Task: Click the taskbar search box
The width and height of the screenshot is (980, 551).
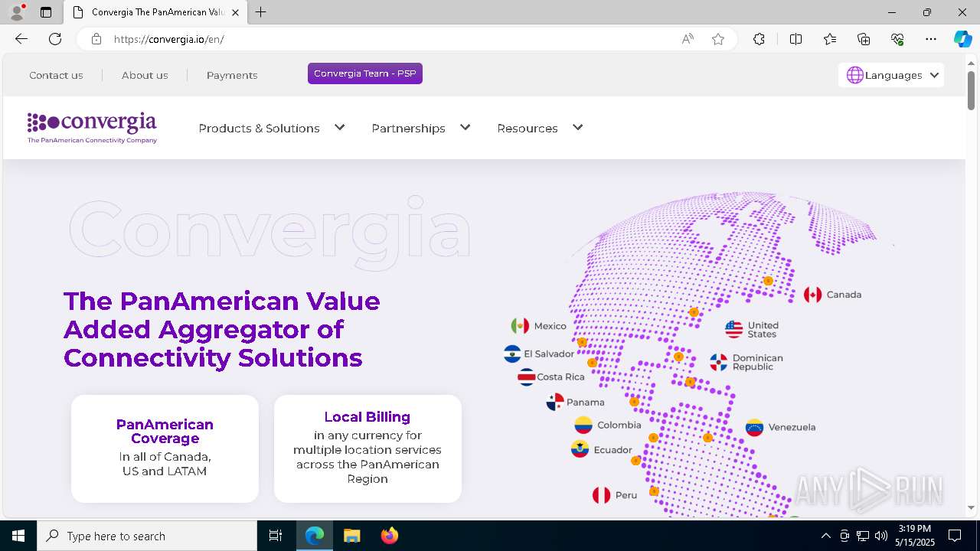Action: click(x=147, y=536)
